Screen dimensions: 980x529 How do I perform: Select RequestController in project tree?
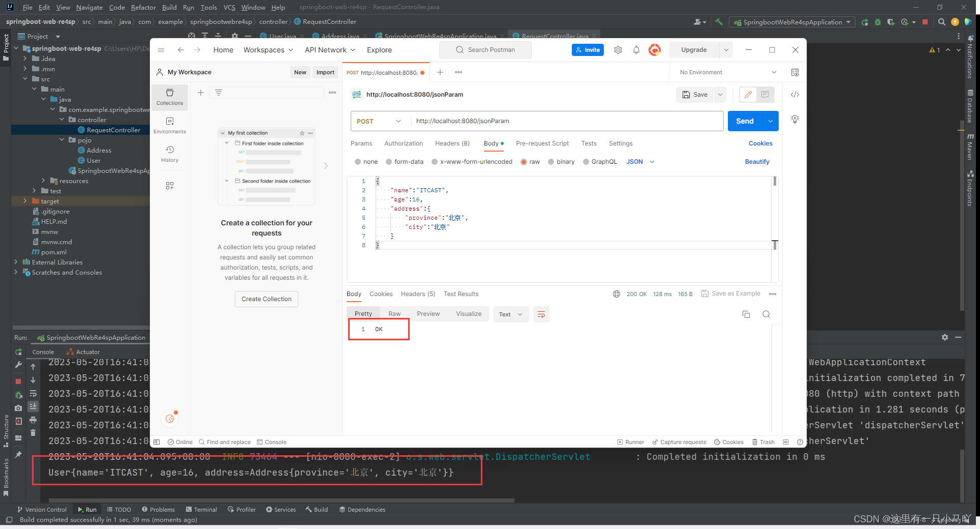pyautogui.click(x=113, y=130)
